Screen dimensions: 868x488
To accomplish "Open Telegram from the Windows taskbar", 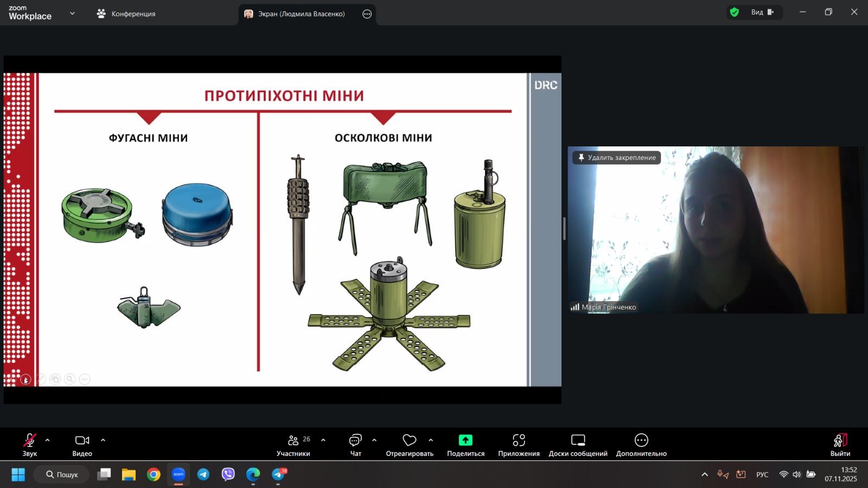I will tap(203, 475).
